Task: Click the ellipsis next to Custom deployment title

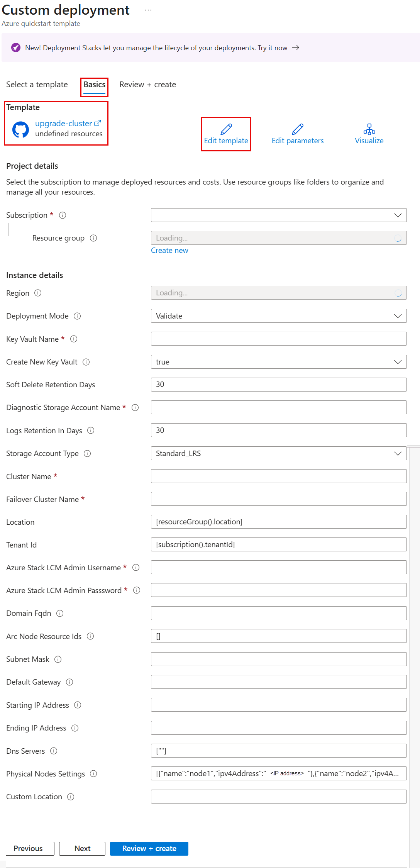Action: 148,10
